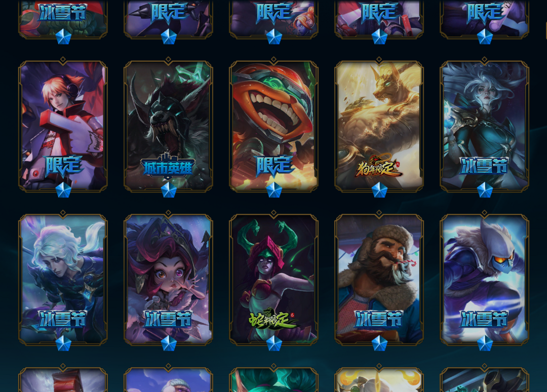Click blue gem under pumpkin-mouth 限定 card
Image resolution: width=547 pixels, height=392 pixels.
point(274,190)
